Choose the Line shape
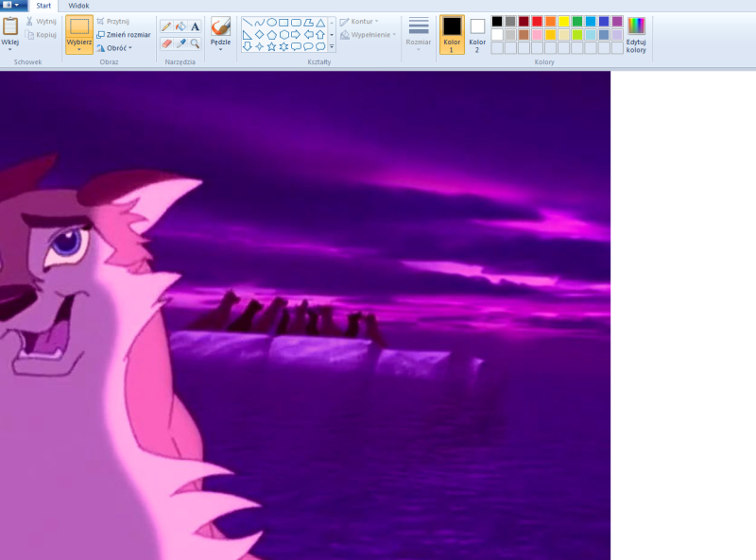The width and height of the screenshot is (756, 560). tap(248, 23)
